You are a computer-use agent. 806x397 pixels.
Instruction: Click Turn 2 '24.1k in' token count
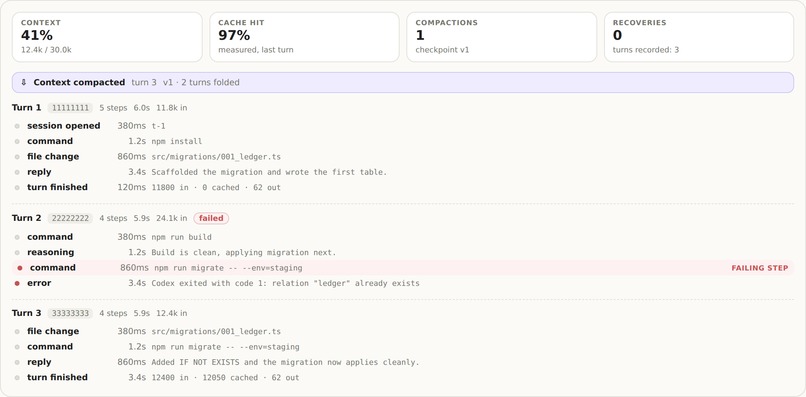172,218
